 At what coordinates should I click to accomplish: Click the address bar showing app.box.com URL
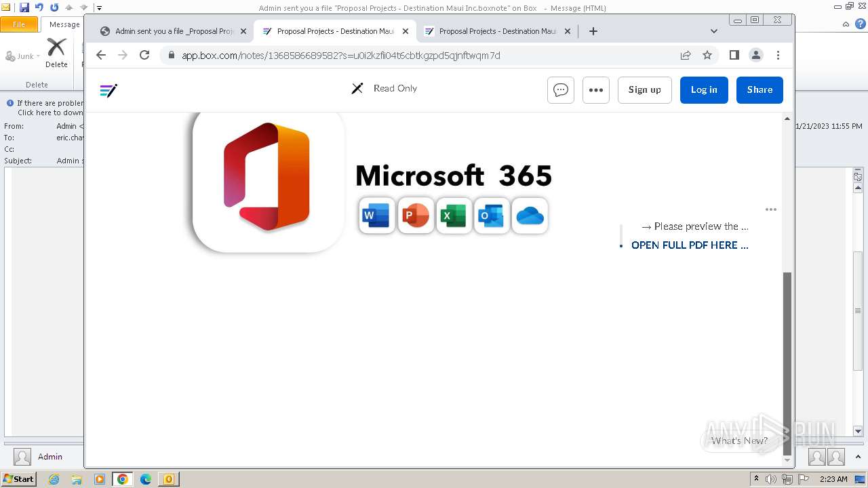pyautogui.click(x=420, y=56)
